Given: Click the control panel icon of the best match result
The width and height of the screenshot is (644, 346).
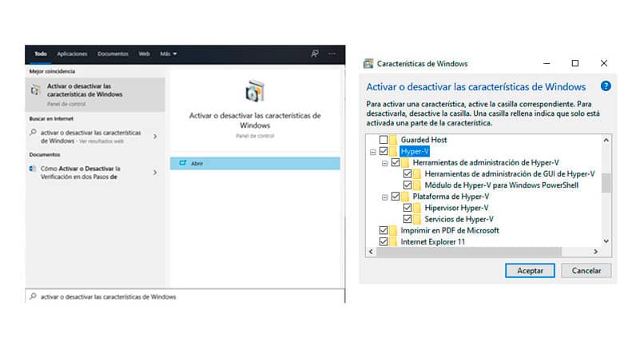Looking at the screenshot, I should (x=35, y=89).
